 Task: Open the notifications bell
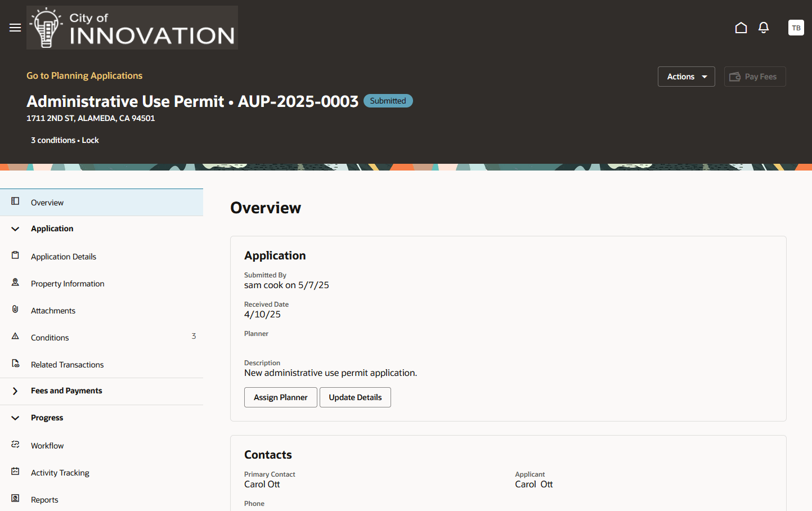763,27
